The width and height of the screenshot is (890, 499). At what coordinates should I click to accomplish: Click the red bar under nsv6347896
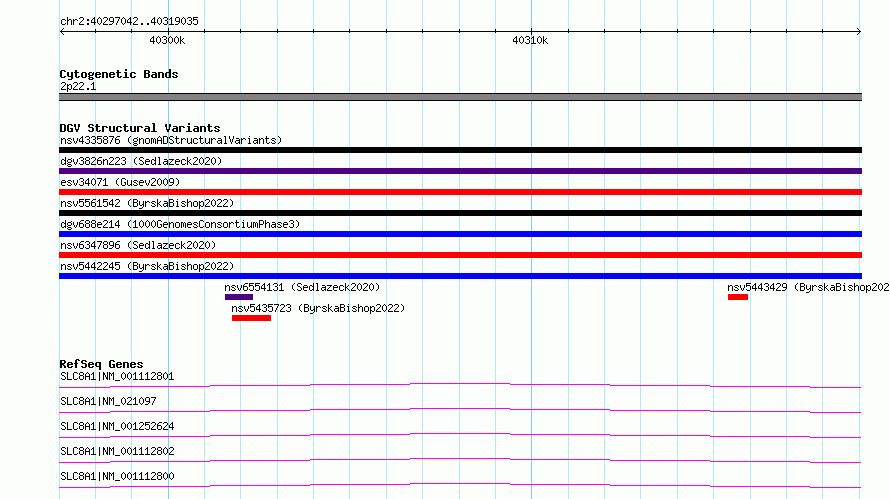tap(460, 255)
